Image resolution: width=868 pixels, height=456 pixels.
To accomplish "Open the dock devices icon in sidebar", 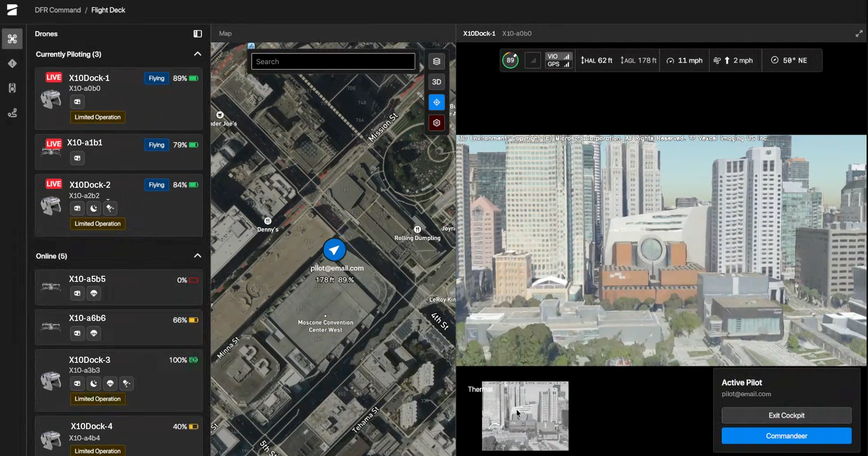I will tap(12, 88).
